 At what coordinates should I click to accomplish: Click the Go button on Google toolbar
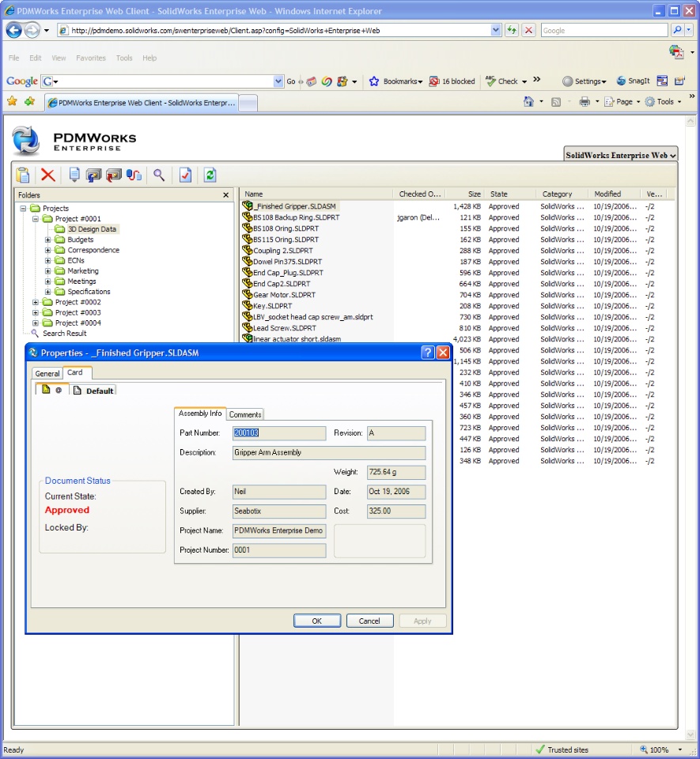pos(291,81)
